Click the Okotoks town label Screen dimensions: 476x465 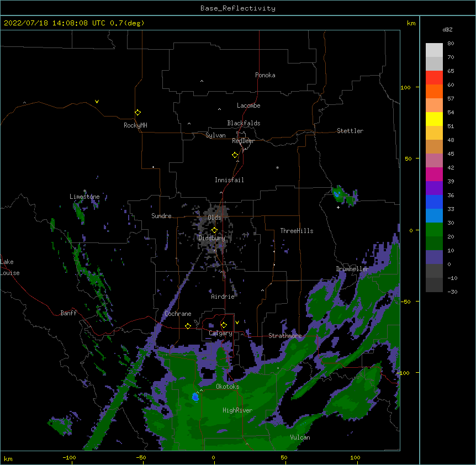tap(228, 387)
